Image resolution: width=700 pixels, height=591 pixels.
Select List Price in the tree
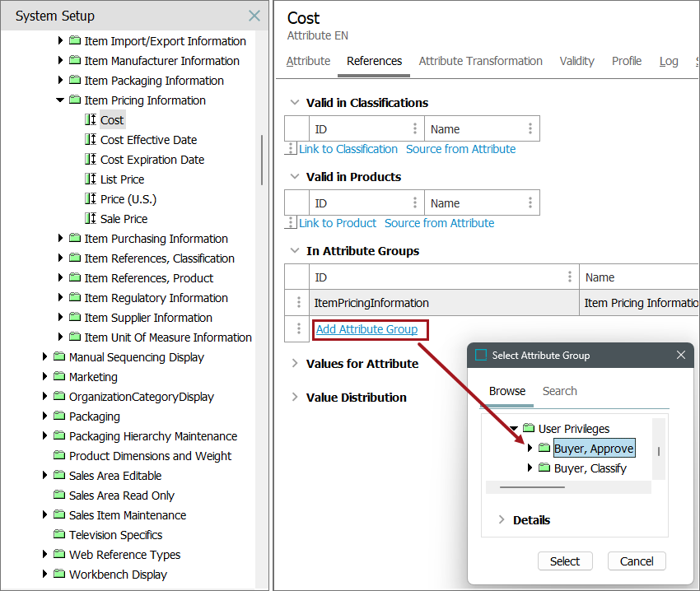coord(122,179)
